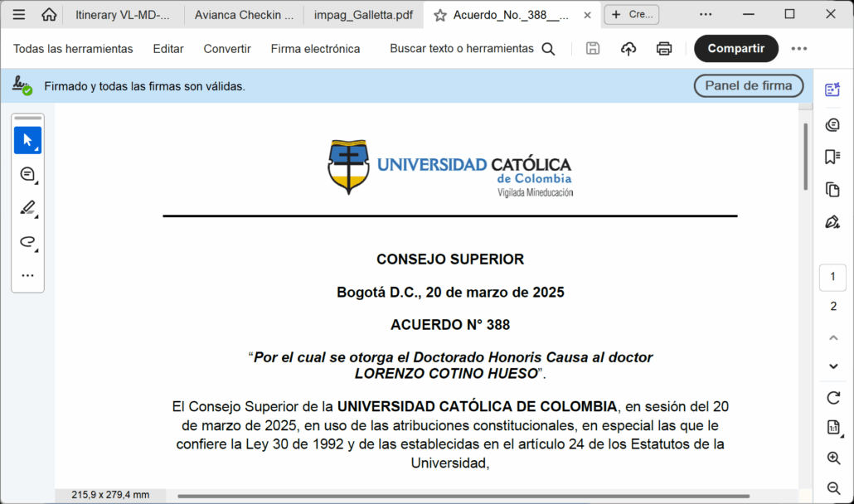Click the CONSEJO SUPERIOR heading
Screen dimensions: 854x504
tap(450, 259)
